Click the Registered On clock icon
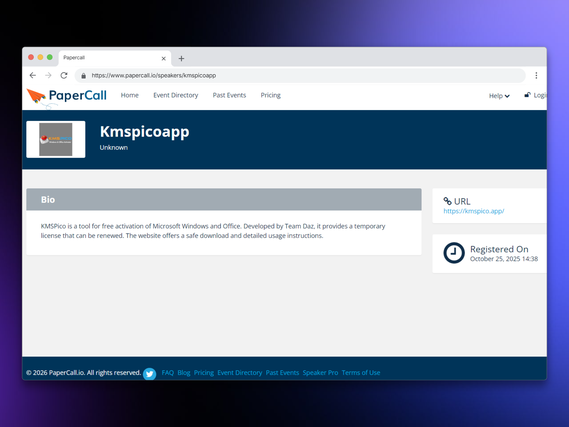 (x=454, y=253)
